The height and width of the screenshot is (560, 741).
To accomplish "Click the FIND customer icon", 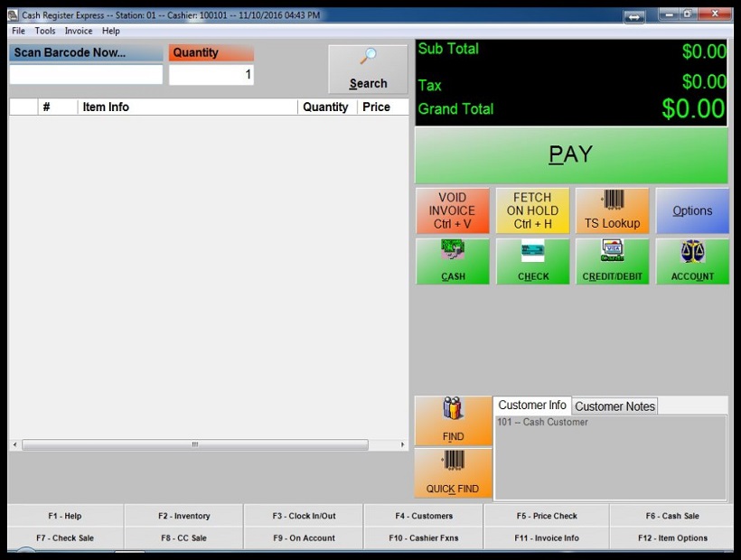I will pyautogui.click(x=453, y=420).
